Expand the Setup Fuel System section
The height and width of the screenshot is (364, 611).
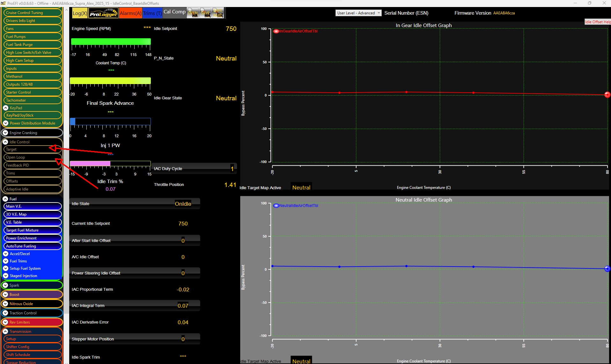[5, 268]
